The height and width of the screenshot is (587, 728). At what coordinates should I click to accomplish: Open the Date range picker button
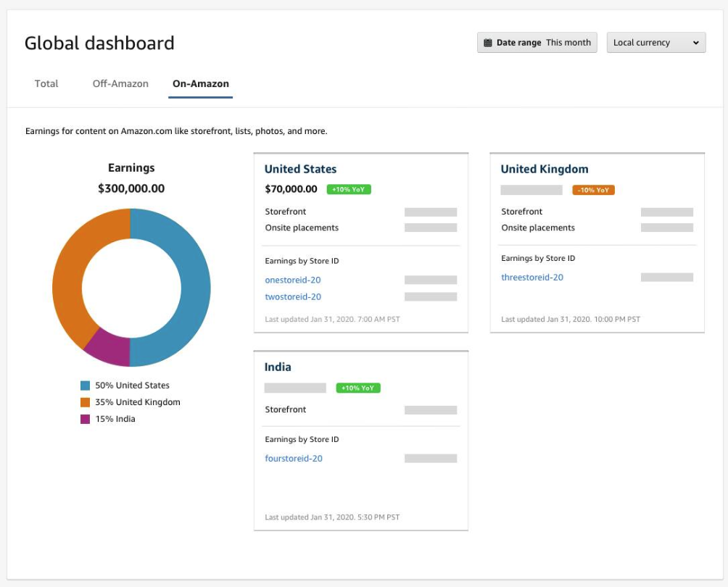point(537,43)
